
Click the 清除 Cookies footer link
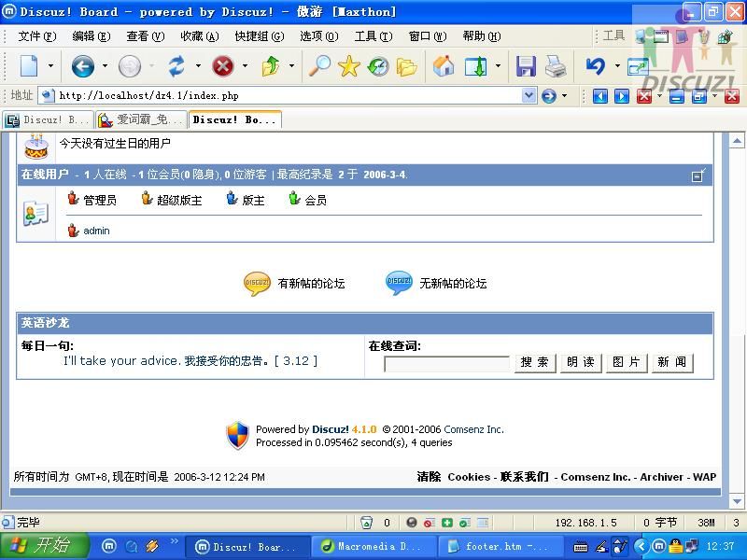(x=454, y=477)
